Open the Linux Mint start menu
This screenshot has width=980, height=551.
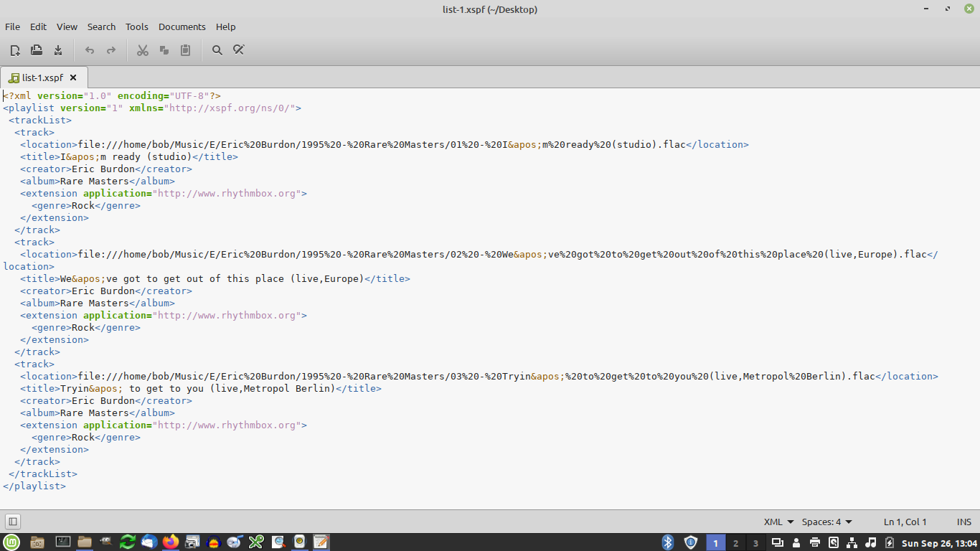click(11, 542)
